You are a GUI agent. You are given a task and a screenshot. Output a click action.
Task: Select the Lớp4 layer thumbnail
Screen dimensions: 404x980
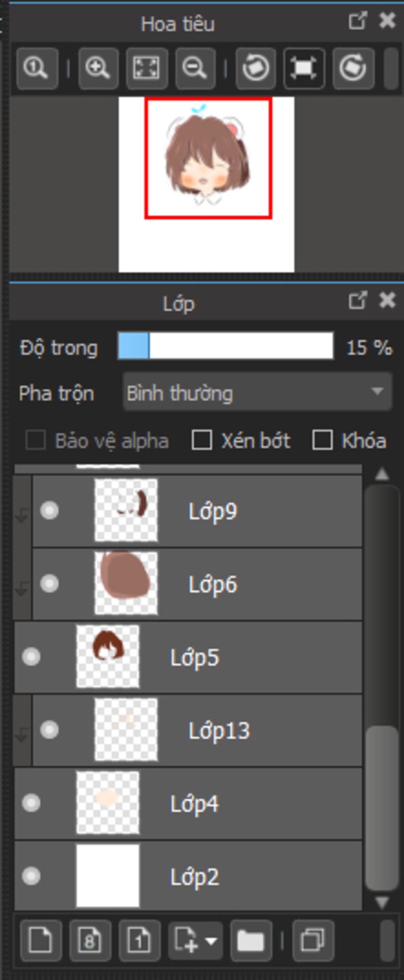(x=108, y=802)
